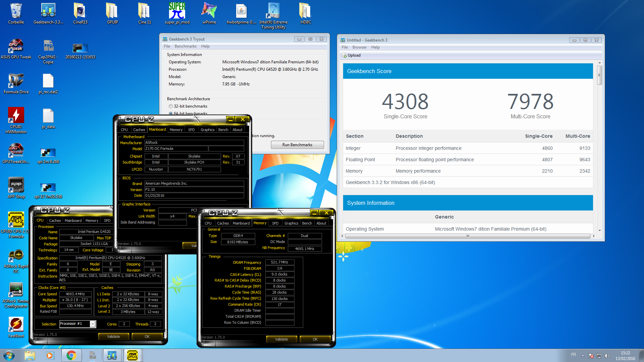Open Cap2PNG - Copie desktop icon
644x362 pixels.
48,52
